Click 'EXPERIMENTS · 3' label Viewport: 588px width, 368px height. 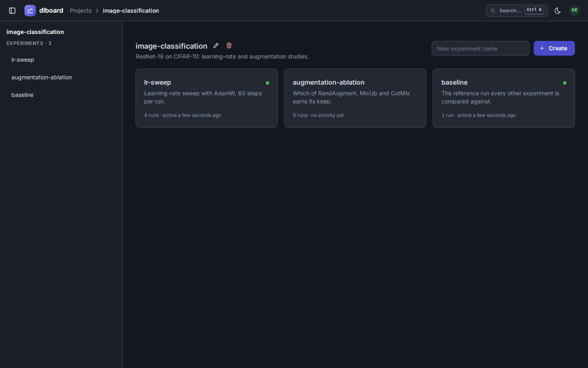[x=29, y=43]
